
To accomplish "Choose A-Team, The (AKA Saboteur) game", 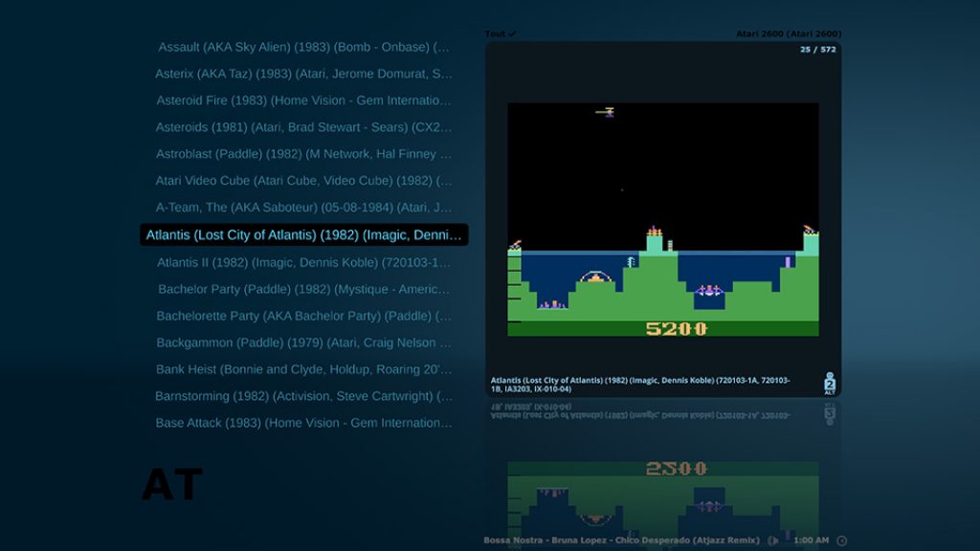I will pyautogui.click(x=303, y=208).
